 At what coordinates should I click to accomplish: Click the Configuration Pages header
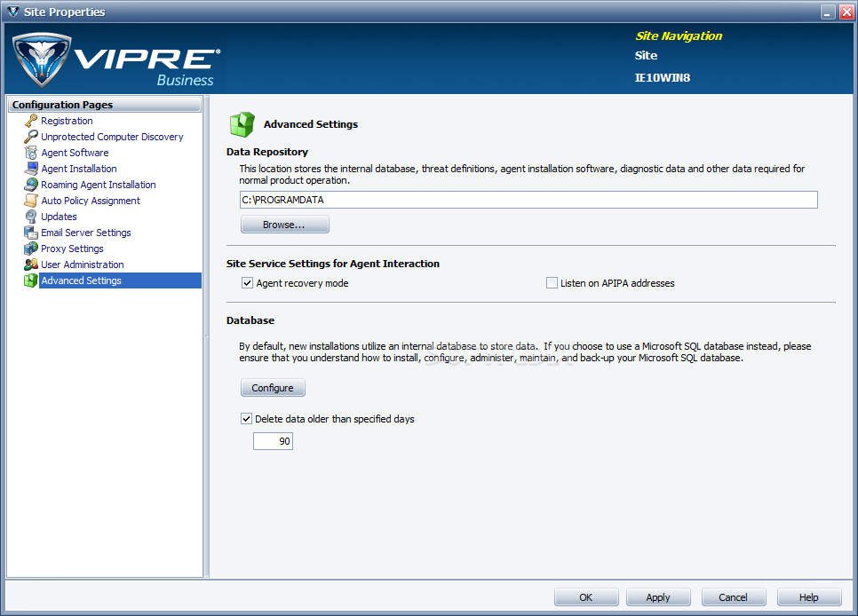coord(105,105)
